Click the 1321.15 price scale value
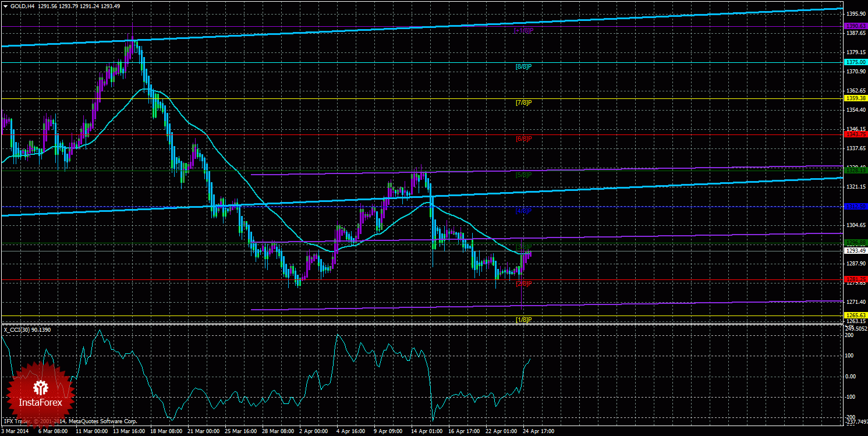 tap(855, 186)
